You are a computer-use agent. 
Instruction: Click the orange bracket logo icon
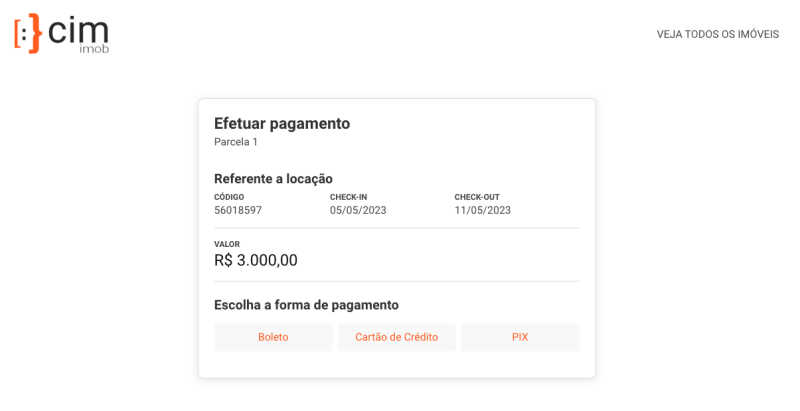pos(28,32)
